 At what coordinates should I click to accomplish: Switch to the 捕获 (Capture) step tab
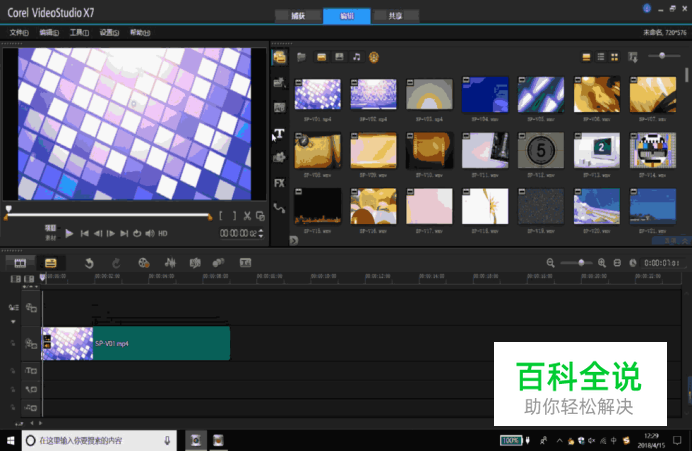point(298,16)
